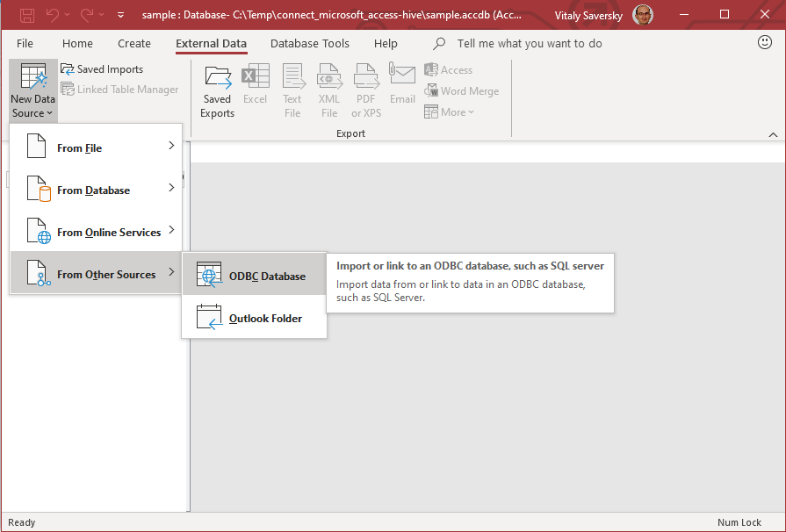Screen dimensions: 786x532
Task: Click the Redo icon
Action: [x=87, y=15]
